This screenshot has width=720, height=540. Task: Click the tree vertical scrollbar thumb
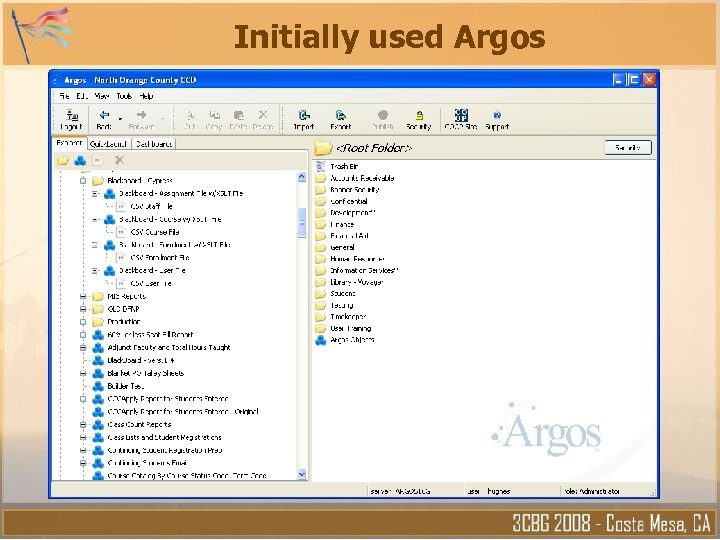click(302, 223)
